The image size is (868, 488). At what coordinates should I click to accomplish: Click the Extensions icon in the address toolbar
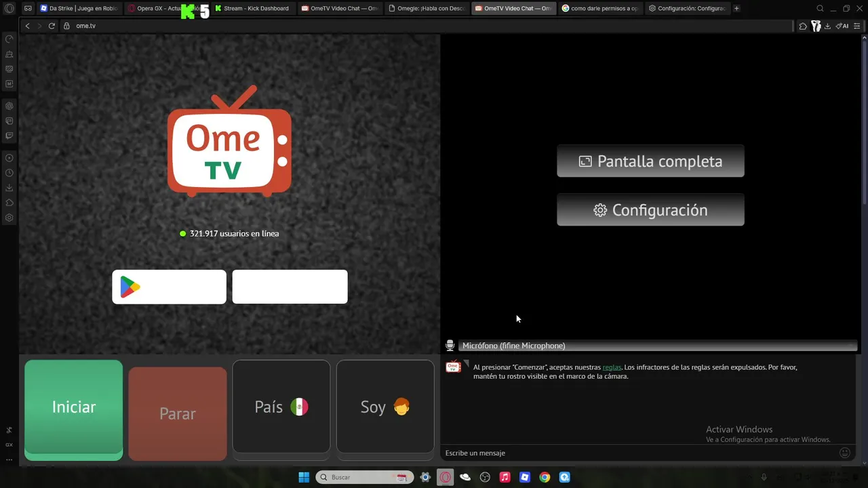click(803, 26)
